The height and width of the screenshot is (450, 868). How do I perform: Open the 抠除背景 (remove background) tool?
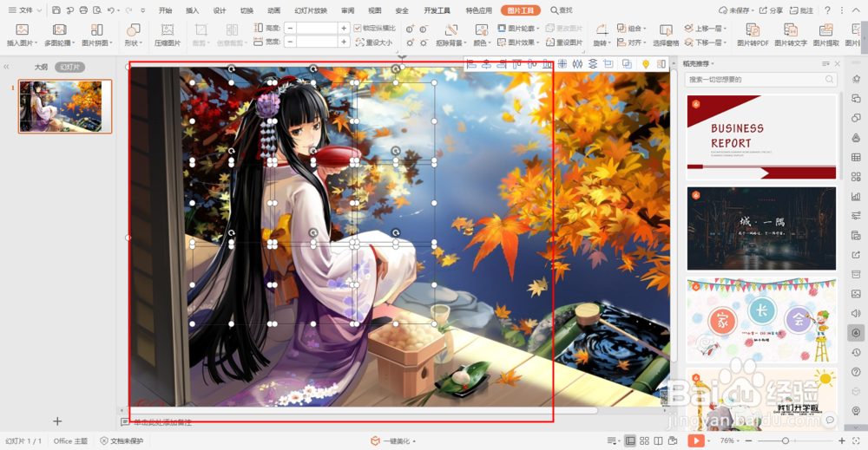pos(450,35)
